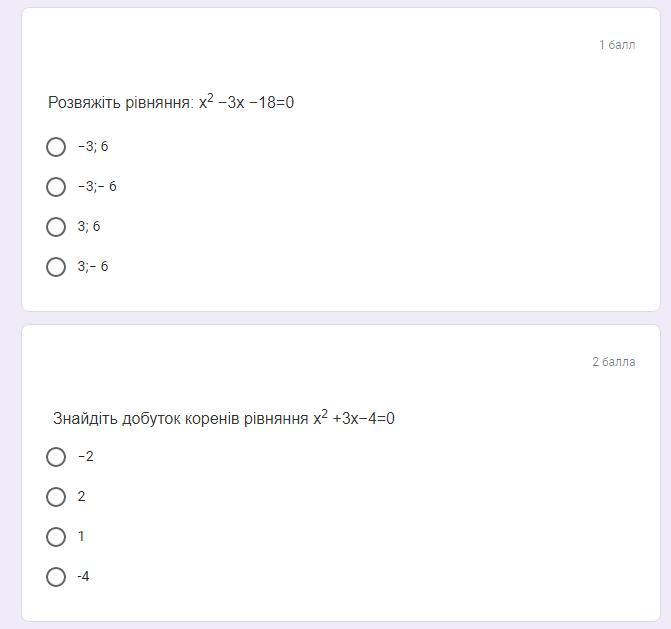
Task: Click the option label text "-4"
Action: (x=83, y=576)
